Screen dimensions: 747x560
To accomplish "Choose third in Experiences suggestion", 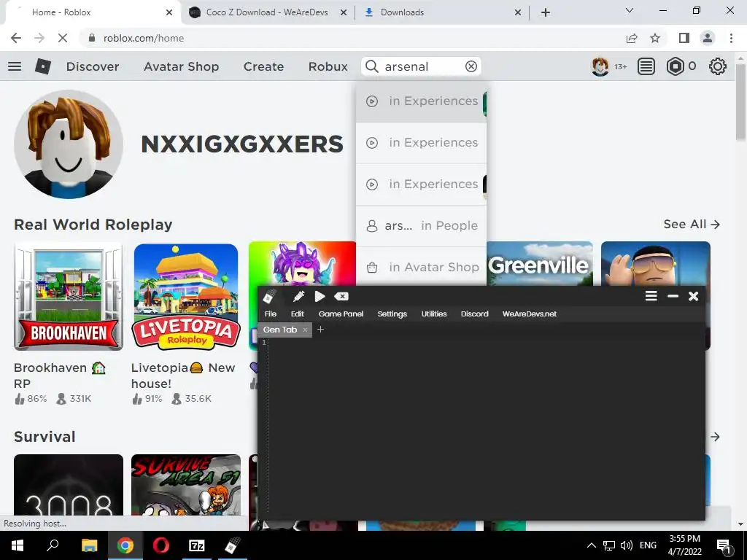I will click(421, 184).
